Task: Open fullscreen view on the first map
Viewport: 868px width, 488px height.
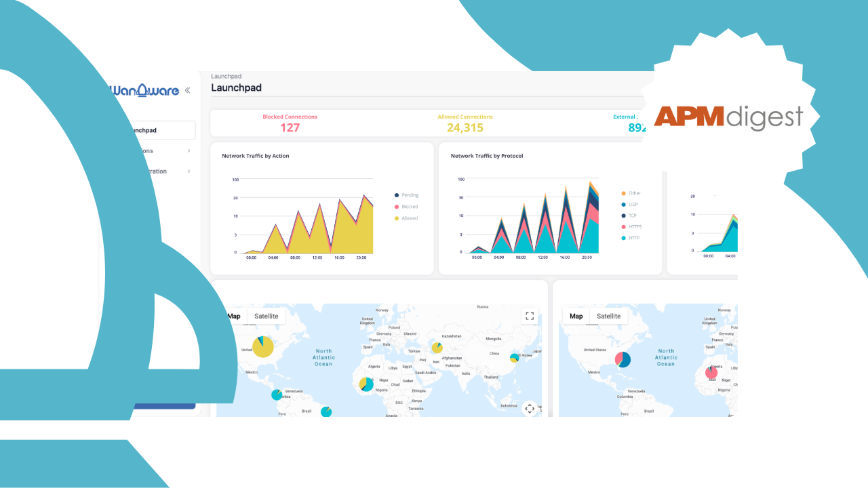Action: pyautogui.click(x=530, y=315)
